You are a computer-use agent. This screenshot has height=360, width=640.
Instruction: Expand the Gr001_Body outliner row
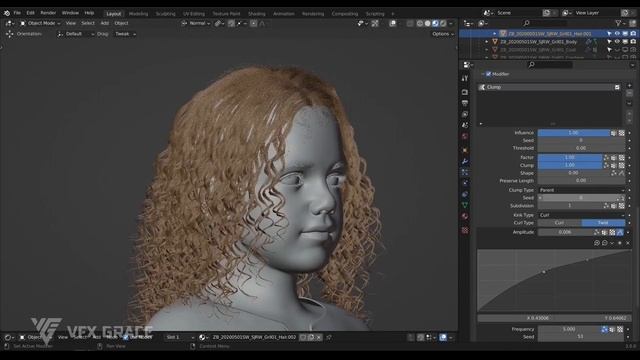[487, 42]
